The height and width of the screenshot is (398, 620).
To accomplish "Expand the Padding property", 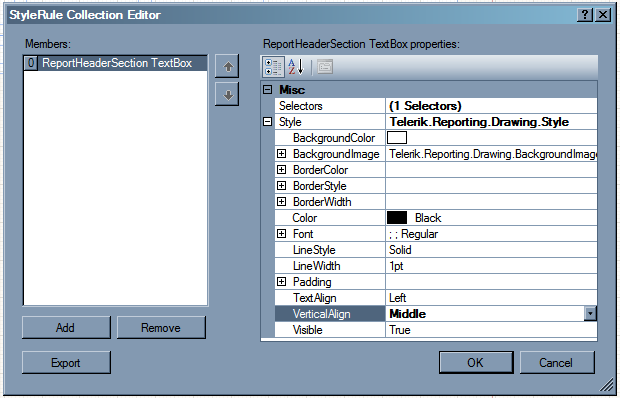I will pyautogui.click(x=281, y=281).
